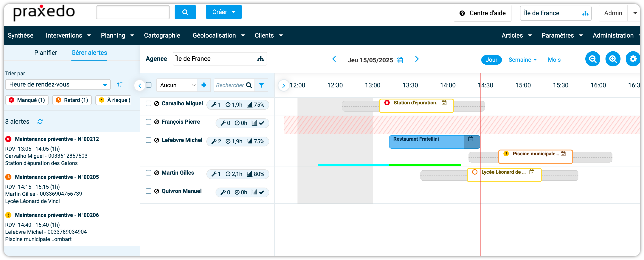Expand the timeline panel right chevron
The width and height of the screenshot is (644, 260).
click(284, 86)
